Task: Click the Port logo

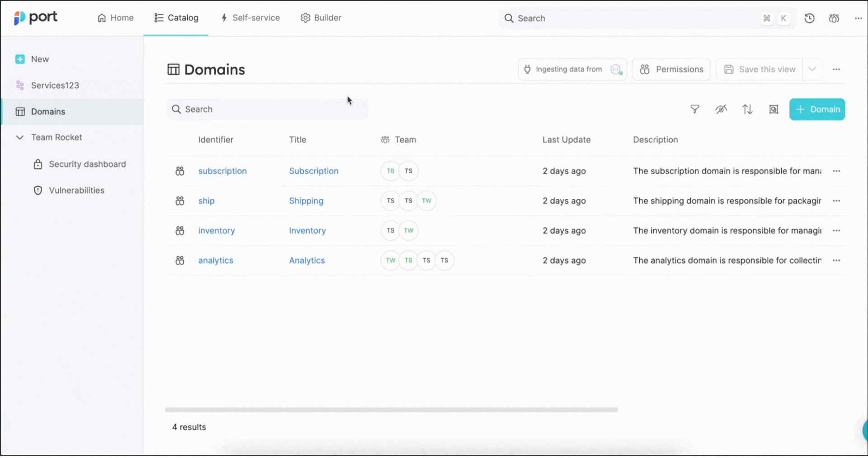Action: click(x=36, y=18)
